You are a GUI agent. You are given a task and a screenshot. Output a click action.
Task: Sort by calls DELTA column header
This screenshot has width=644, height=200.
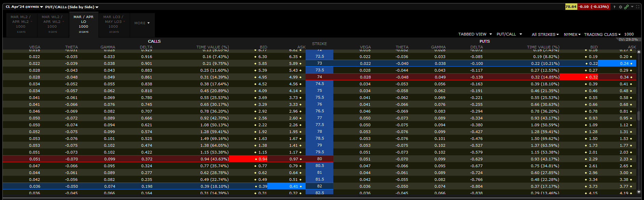tap(146, 47)
